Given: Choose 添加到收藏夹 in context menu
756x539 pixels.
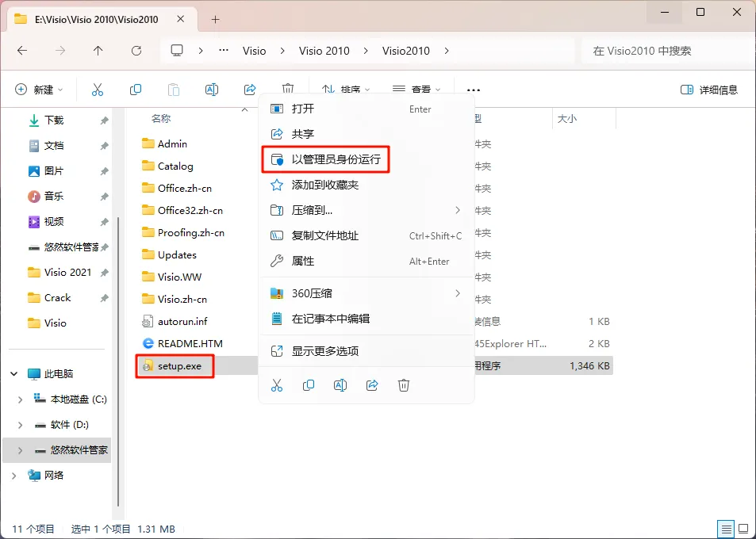Looking at the screenshot, I should pos(366,185).
